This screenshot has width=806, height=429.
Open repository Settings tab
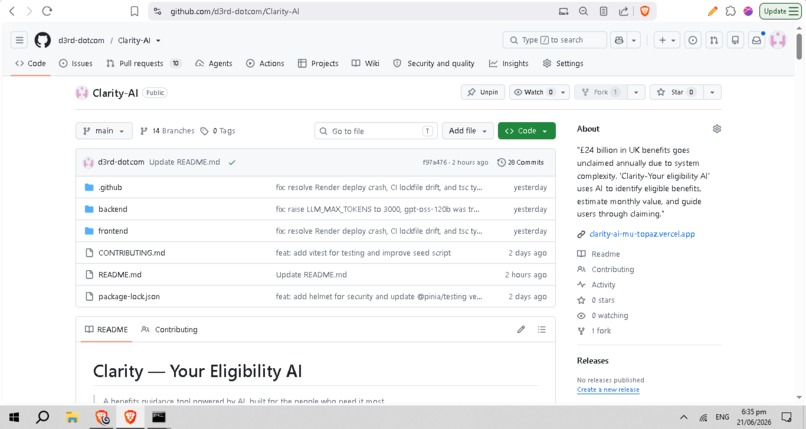563,64
